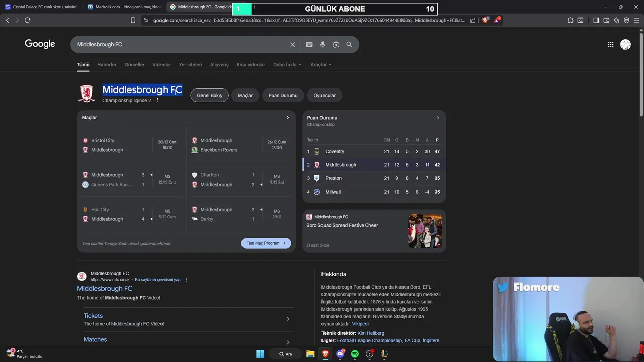644x362 pixels.
Task: Open the Google account avatar
Action: click(625, 44)
